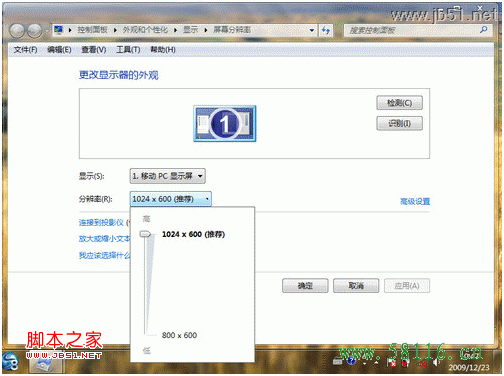The image size is (504, 376).
Task: Click the 控制面板 breadcrumb
Action: coord(92,30)
